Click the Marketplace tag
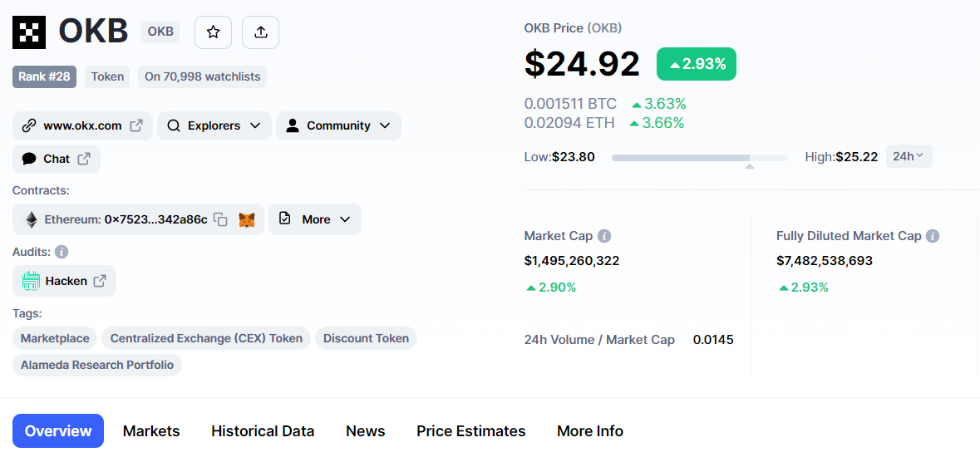 (55, 338)
